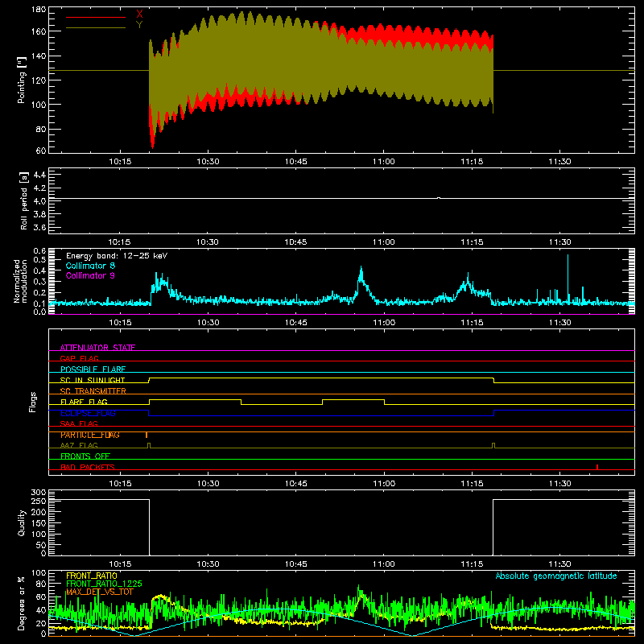Click '10:30' time label under modulation plot

pyautogui.click(x=208, y=323)
